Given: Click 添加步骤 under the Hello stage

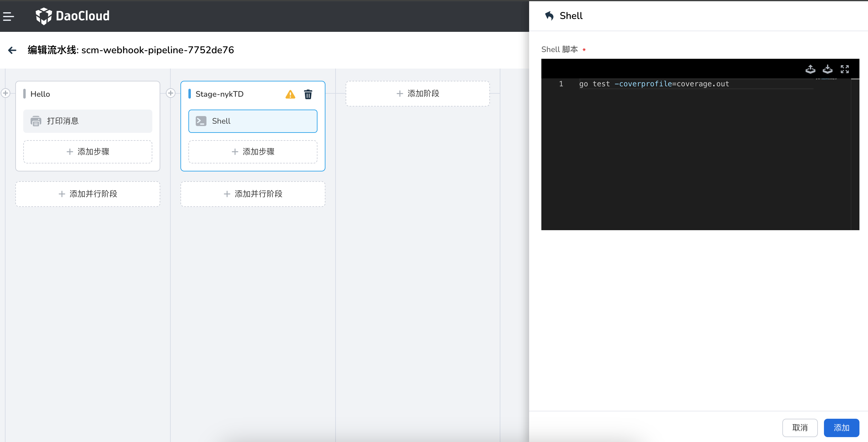Looking at the screenshot, I should click(x=87, y=152).
